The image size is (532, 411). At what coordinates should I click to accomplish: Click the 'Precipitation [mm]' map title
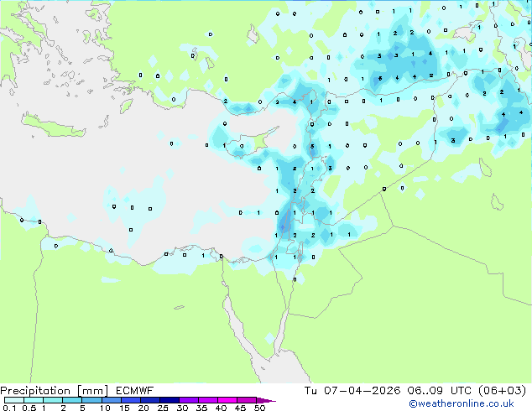[x=55, y=391]
